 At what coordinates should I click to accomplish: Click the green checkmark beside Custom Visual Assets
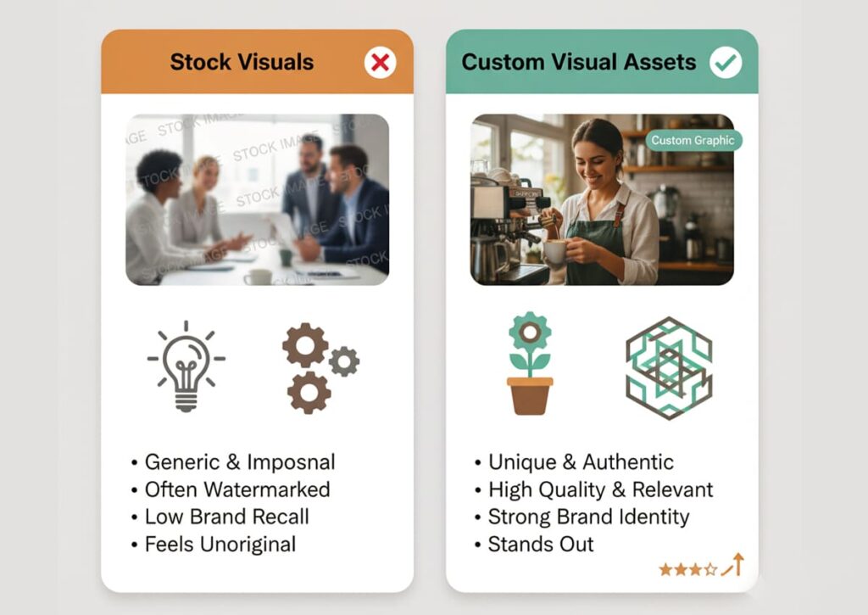point(726,62)
